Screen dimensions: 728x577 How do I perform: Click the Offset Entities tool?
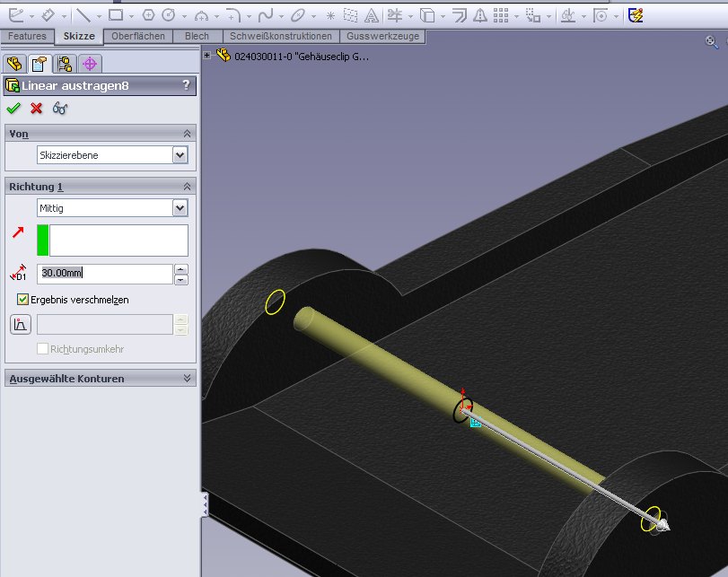pyautogui.click(x=460, y=16)
